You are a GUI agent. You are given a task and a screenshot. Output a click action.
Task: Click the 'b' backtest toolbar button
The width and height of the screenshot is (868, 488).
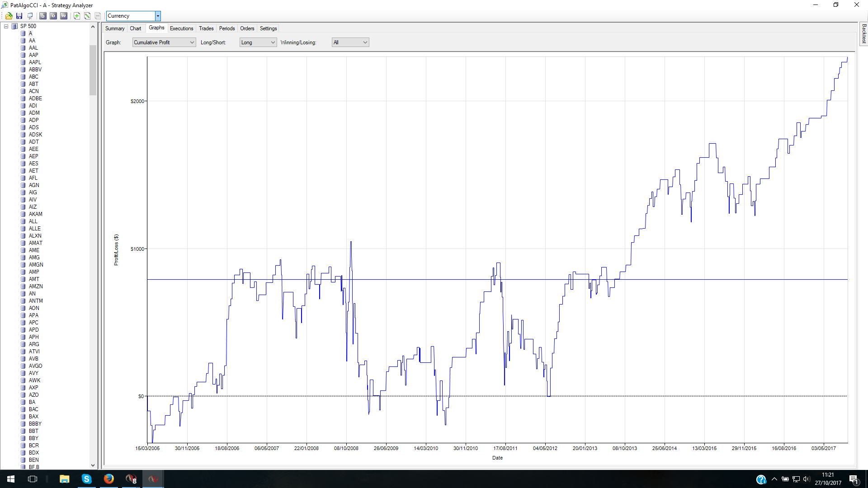(x=43, y=16)
